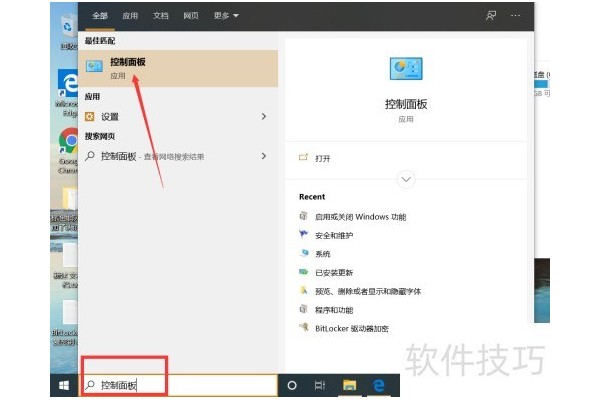Open BitLocker 驱动器加密 recent item

(352, 328)
